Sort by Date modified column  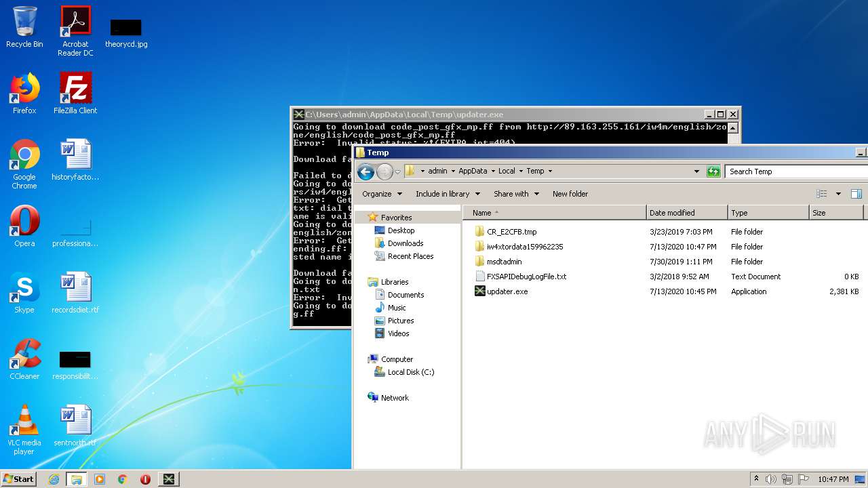coord(686,213)
